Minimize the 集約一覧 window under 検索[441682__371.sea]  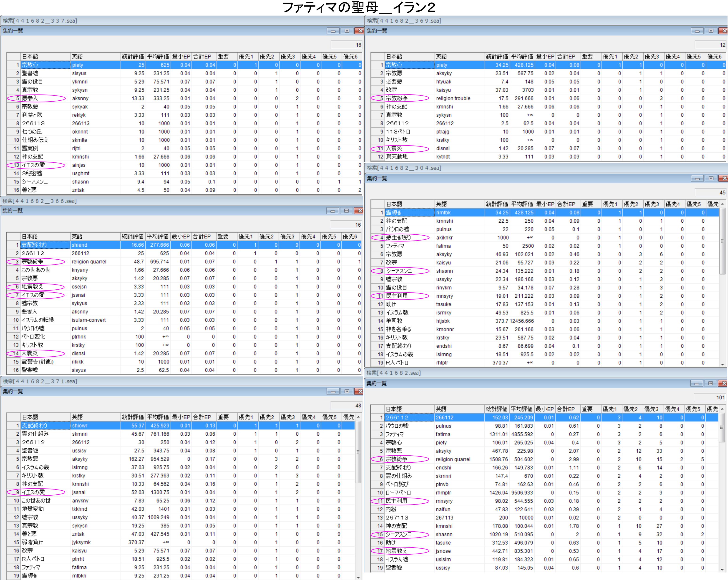333,391
